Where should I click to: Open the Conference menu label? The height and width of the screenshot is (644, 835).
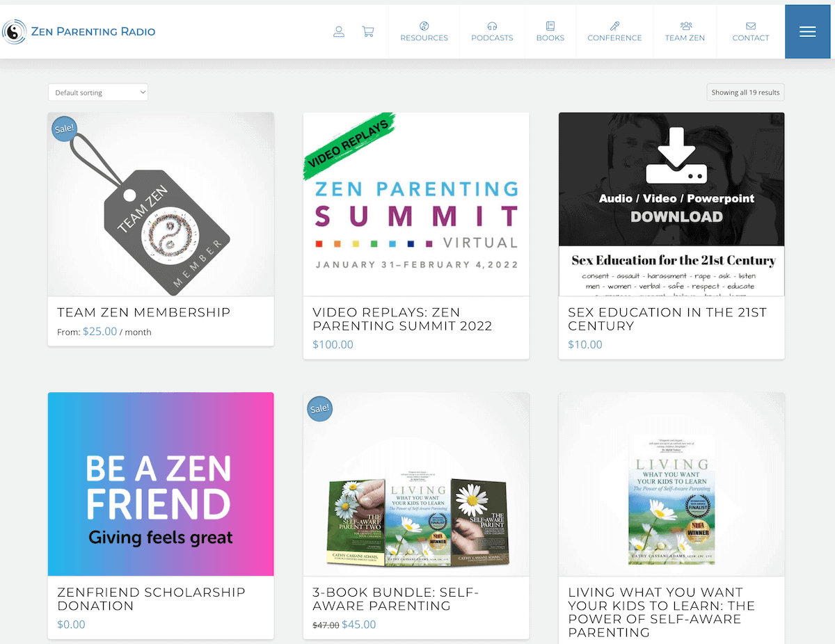(614, 38)
